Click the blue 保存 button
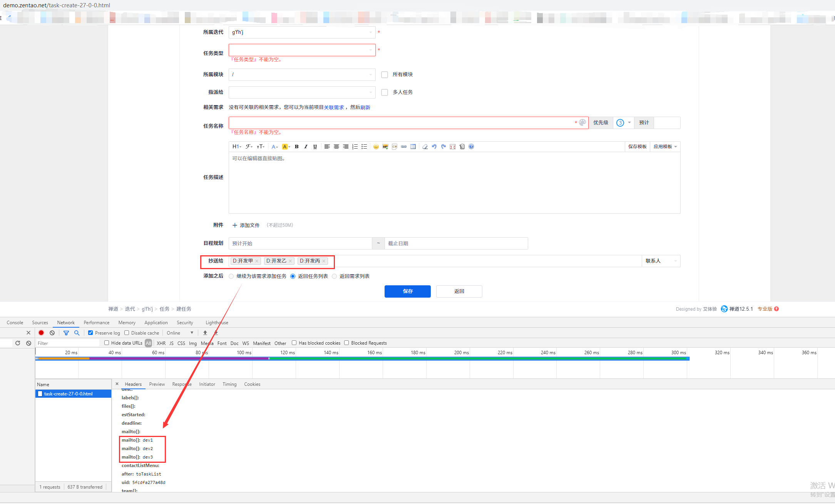Image resolution: width=835 pixels, height=504 pixels. click(407, 291)
